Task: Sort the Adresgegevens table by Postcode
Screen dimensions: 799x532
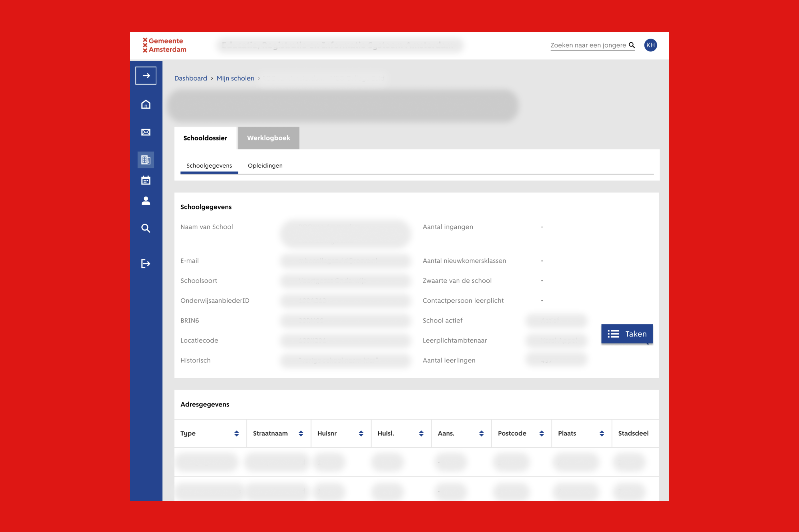Action: pyautogui.click(x=542, y=433)
